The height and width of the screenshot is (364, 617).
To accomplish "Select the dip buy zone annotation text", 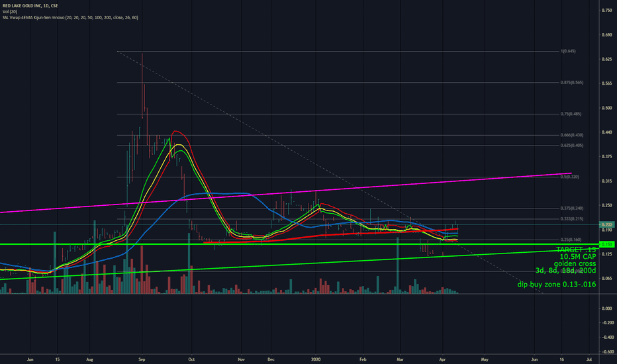I will (556, 284).
